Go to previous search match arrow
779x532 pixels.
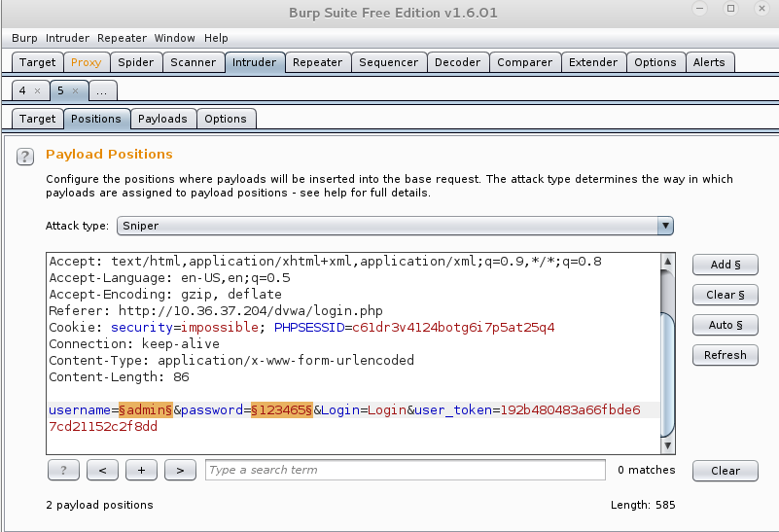click(102, 470)
